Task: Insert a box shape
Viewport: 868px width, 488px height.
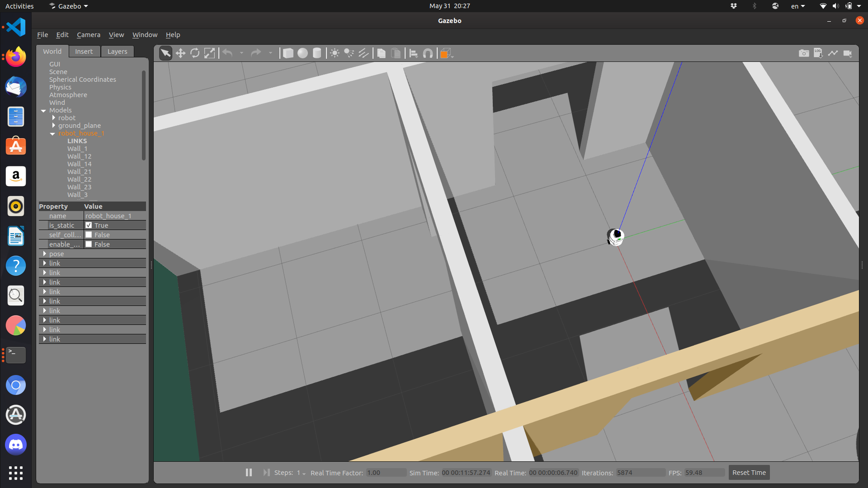Action: [288, 53]
